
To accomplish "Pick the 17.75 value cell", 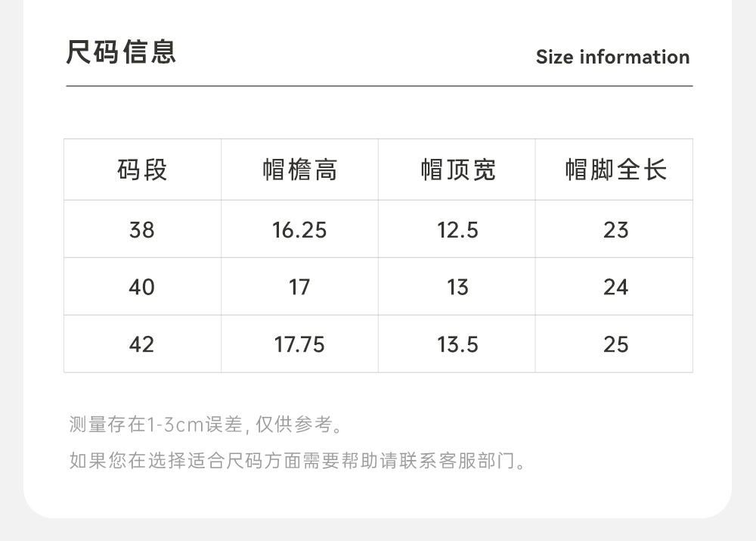I will [x=299, y=344].
